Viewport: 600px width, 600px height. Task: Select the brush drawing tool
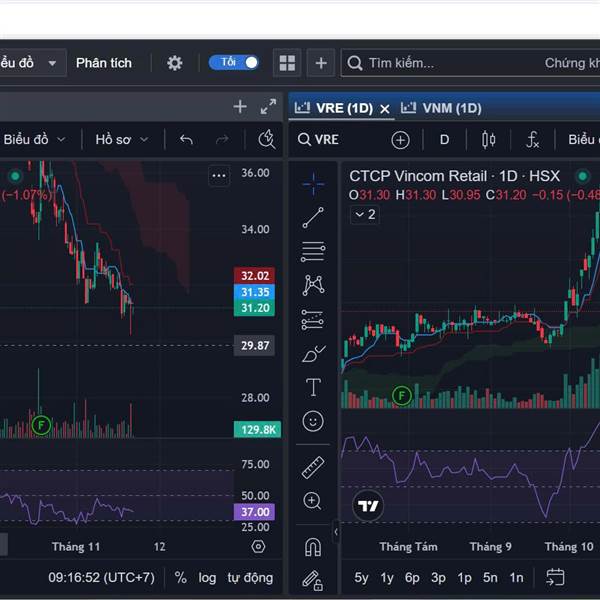(313, 354)
